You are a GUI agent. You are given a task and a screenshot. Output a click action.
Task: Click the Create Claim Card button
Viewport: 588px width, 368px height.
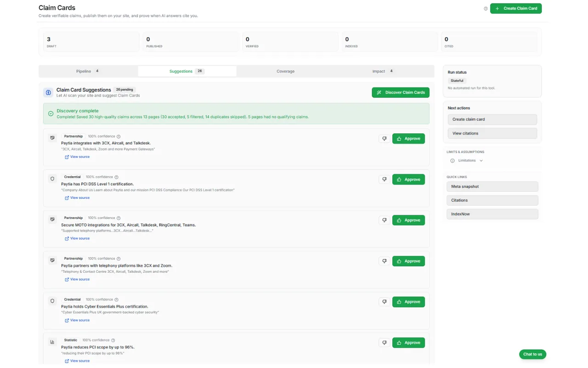(516, 8)
